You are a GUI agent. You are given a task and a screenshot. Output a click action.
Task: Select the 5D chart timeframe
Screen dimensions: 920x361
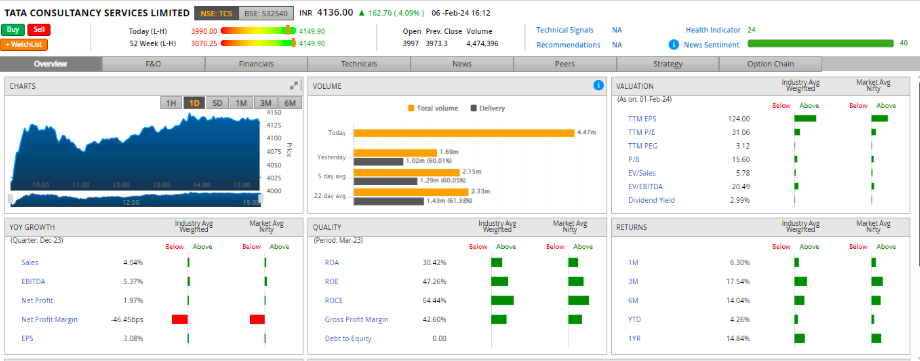click(217, 103)
